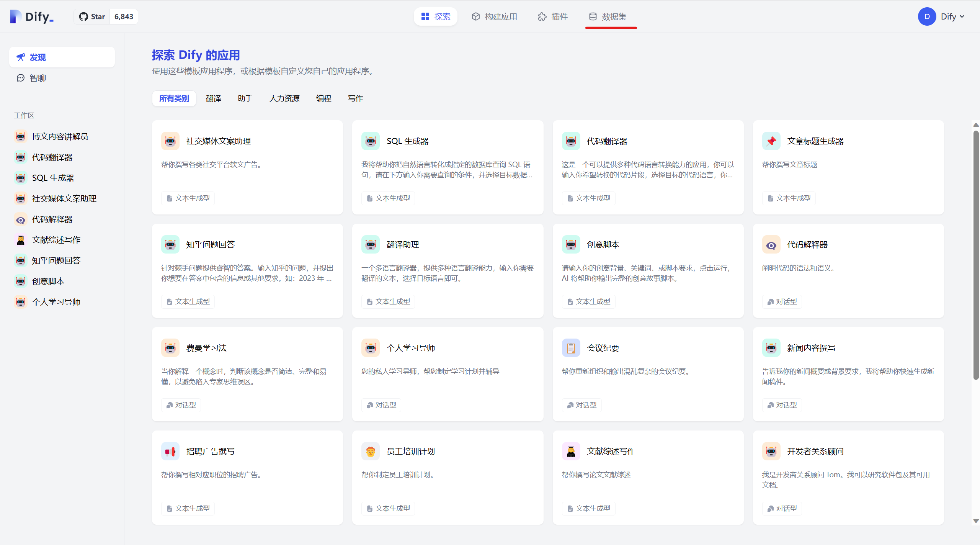Click the Dify logo in top left
Screen dimensions: 980x545
[x=32, y=16]
